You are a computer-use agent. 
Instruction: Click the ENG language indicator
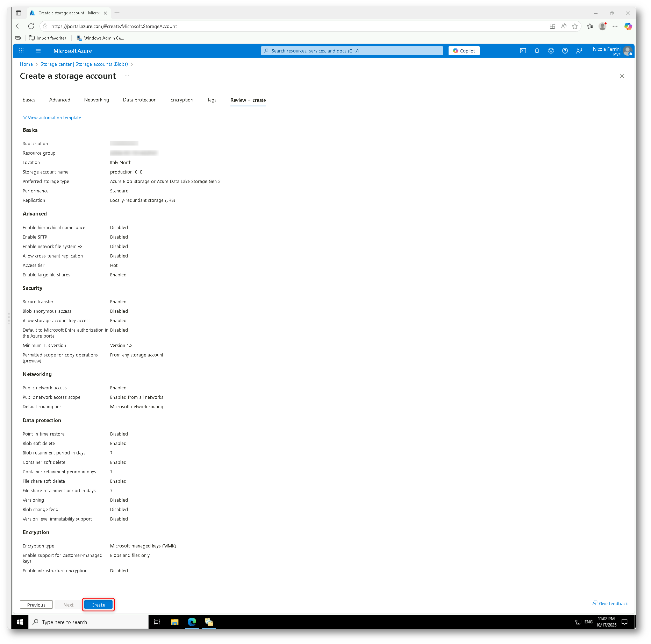589,622
